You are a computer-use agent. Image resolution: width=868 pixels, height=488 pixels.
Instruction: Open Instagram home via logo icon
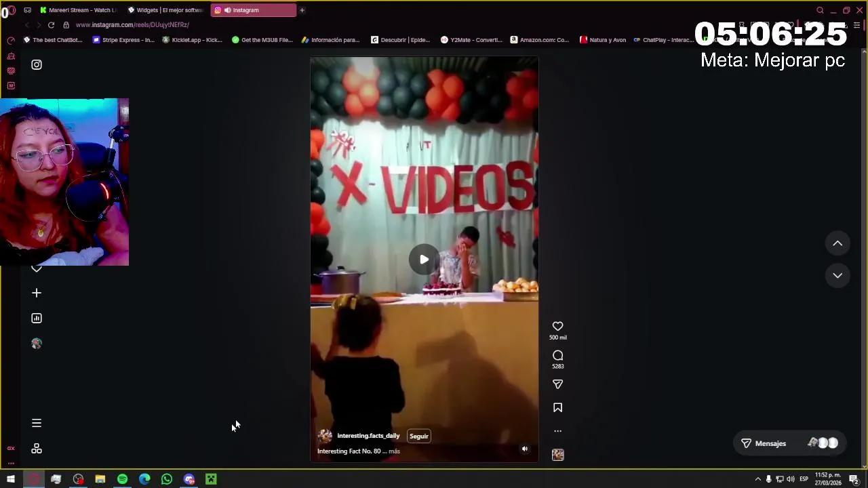tap(37, 65)
